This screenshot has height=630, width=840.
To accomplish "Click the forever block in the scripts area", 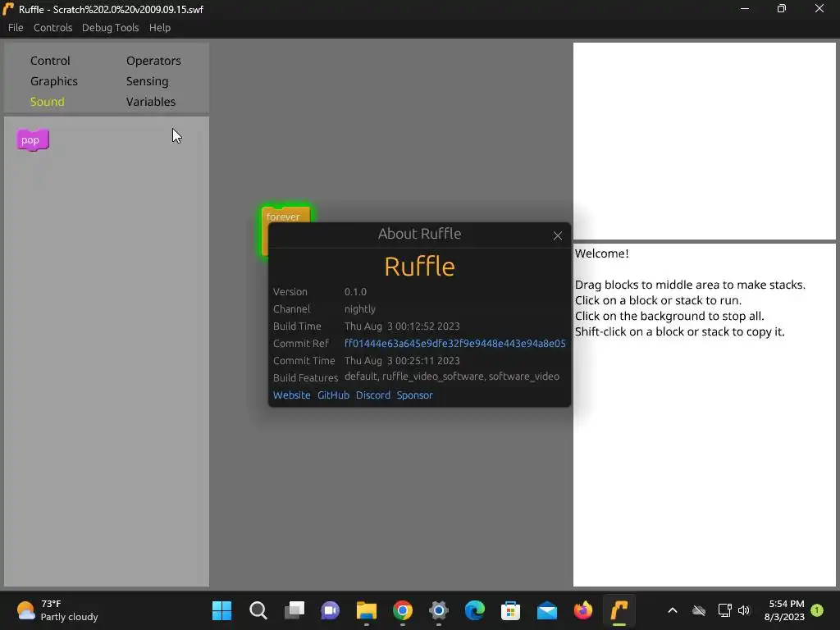I will click(285, 216).
